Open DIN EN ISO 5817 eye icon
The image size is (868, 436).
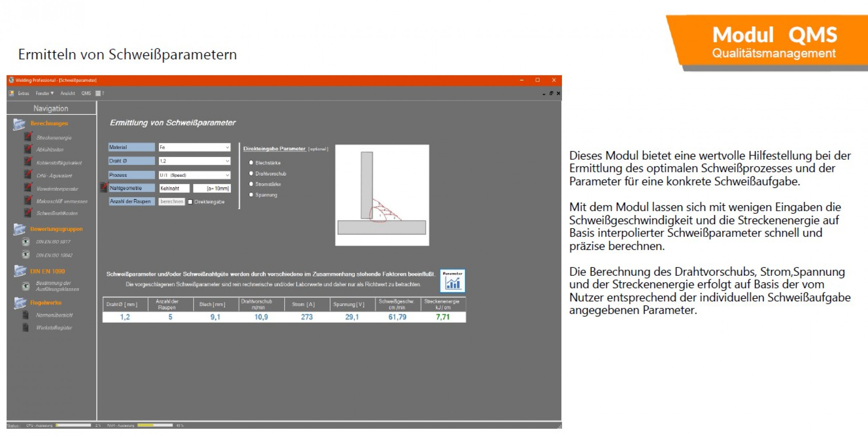tap(26, 241)
